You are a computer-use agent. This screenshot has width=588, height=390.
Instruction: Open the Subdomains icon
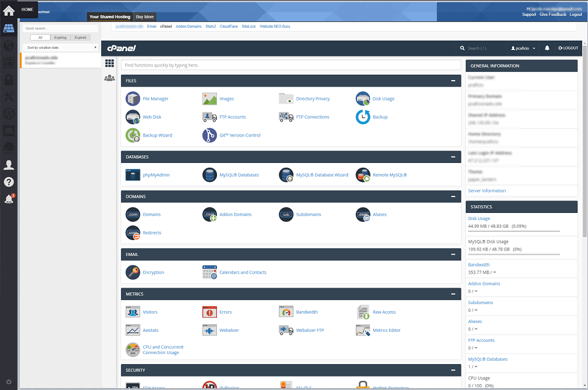point(286,215)
